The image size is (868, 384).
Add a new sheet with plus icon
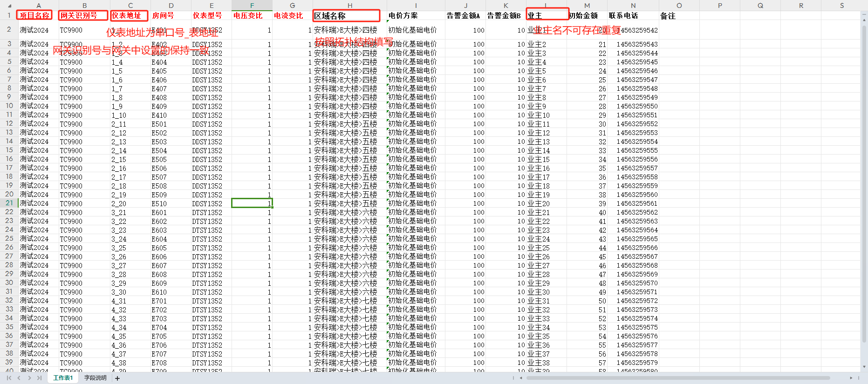[x=117, y=378]
